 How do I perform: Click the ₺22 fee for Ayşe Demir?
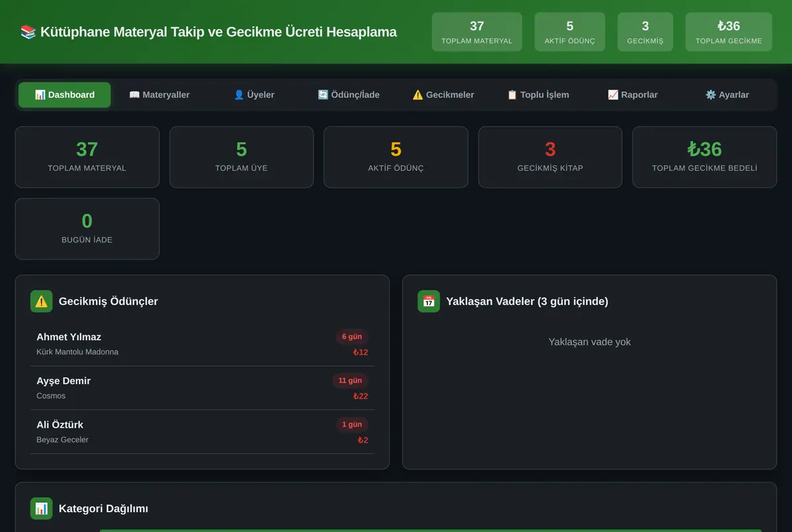pyautogui.click(x=360, y=396)
